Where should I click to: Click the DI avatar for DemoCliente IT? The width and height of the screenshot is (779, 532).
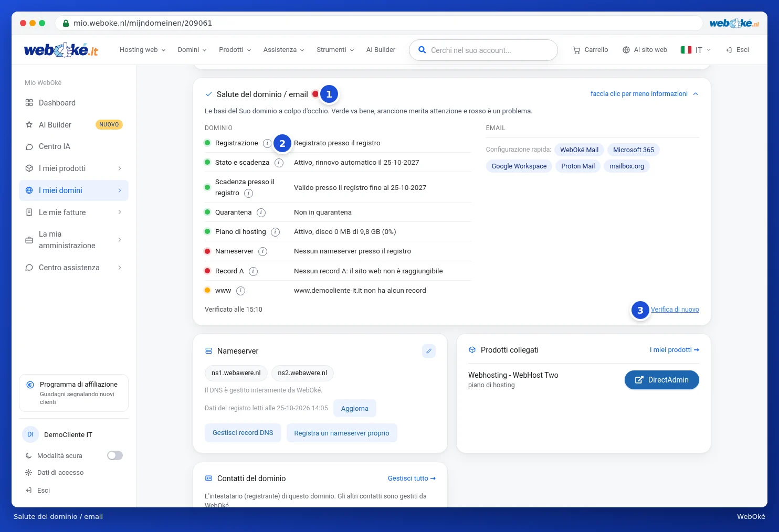[x=30, y=434]
